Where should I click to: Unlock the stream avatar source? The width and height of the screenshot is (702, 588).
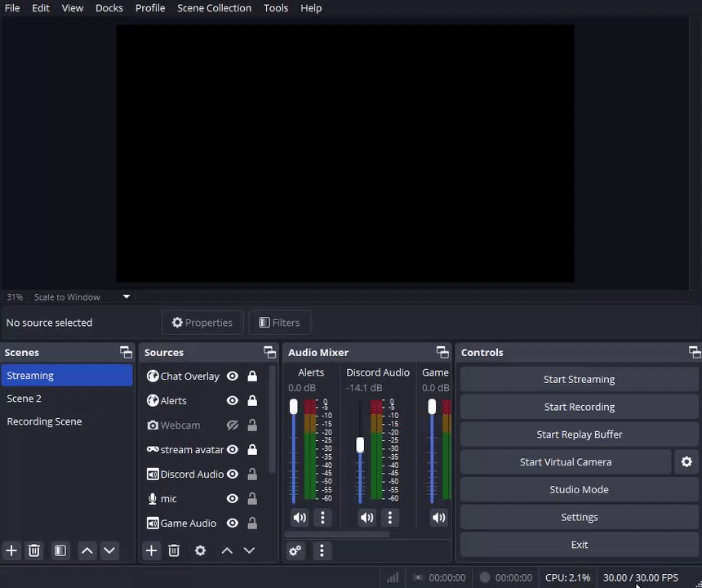[252, 449]
